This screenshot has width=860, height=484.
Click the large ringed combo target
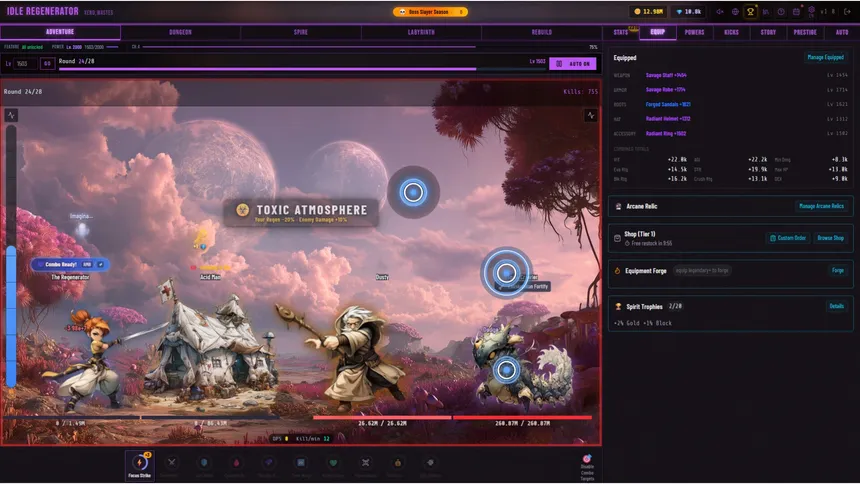pyautogui.click(x=506, y=273)
